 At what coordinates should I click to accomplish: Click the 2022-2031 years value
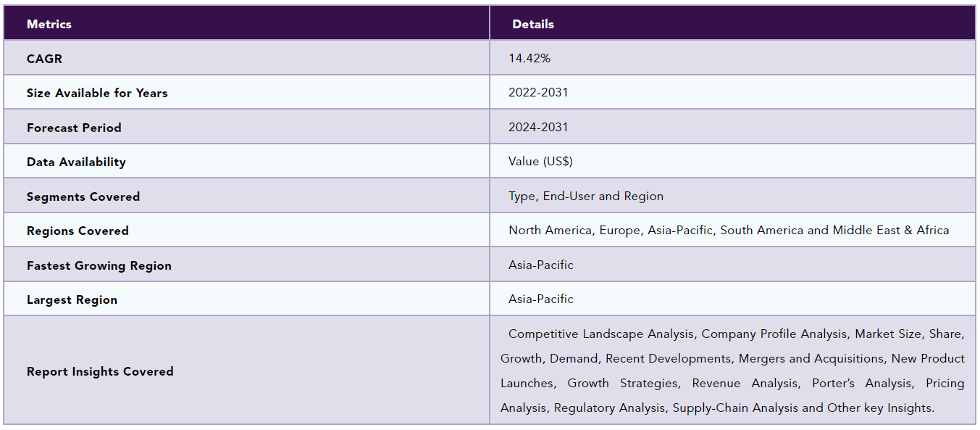538,92
